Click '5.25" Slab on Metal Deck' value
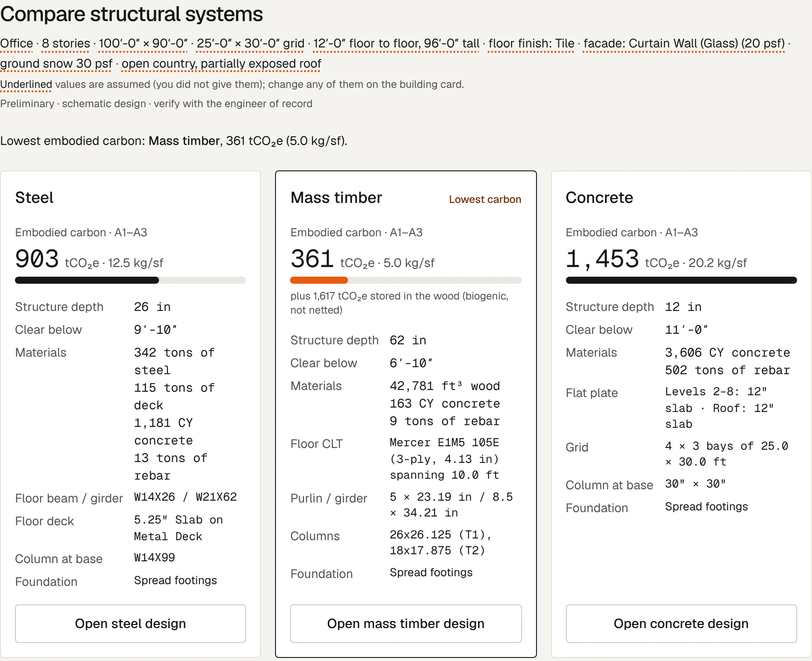Image resolution: width=812 pixels, height=661 pixels. click(x=178, y=528)
